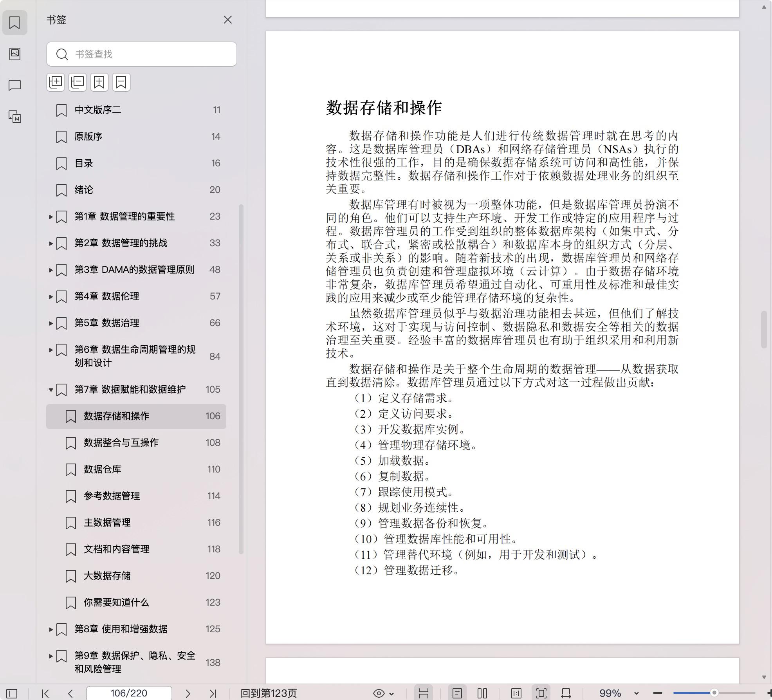Expand 第4章 数据伦理
772x700 pixels.
[51, 296]
